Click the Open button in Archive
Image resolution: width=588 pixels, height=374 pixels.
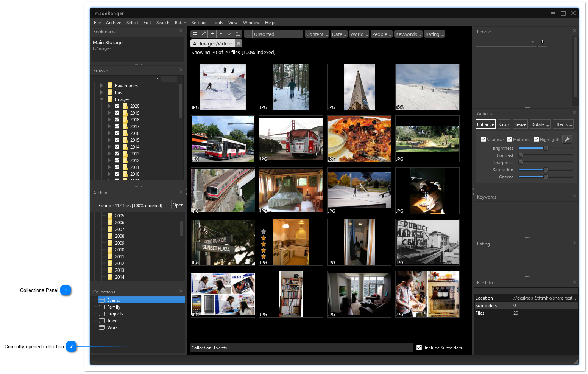(x=178, y=205)
